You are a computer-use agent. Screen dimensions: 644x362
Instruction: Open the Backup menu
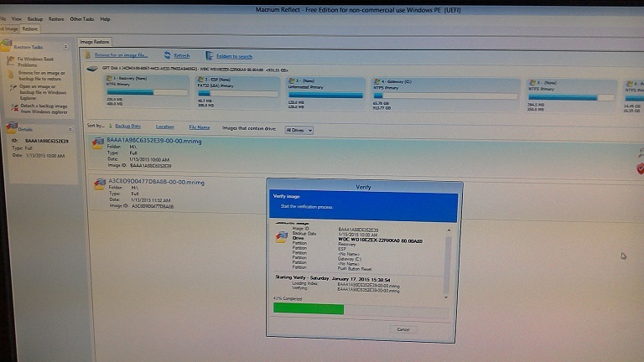35,19
